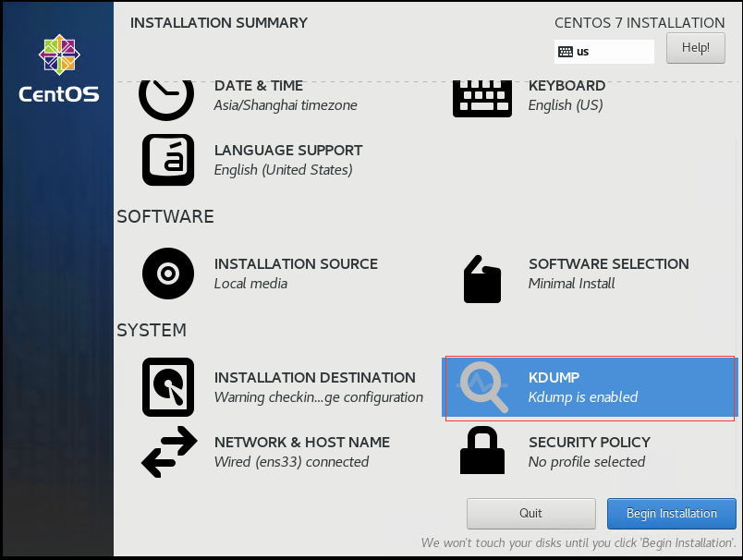The image size is (743, 560).
Task: Click 'Local media' text
Action: [250, 284]
